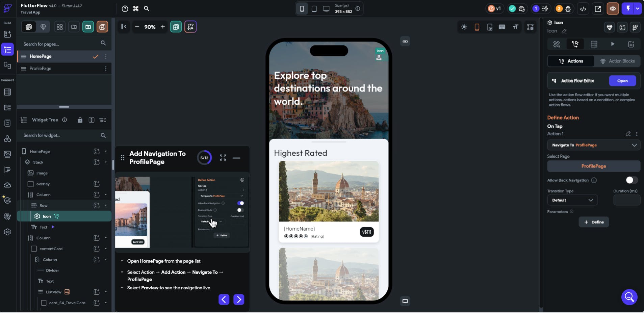Collapse the contentCard tree node arrow
Screen dimensions: 644x313
click(106, 249)
